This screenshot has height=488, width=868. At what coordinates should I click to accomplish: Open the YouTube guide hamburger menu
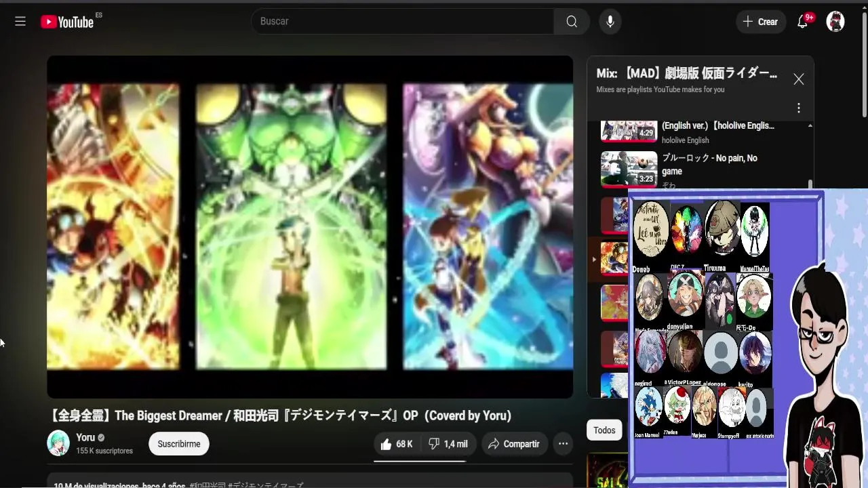(20, 22)
